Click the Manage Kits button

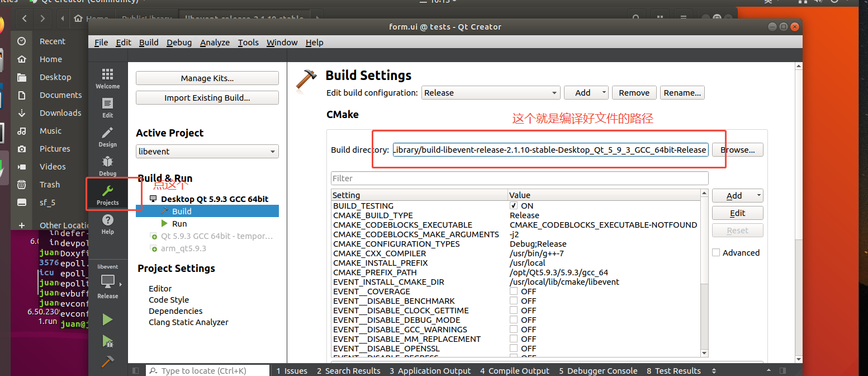pyautogui.click(x=207, y=78)
